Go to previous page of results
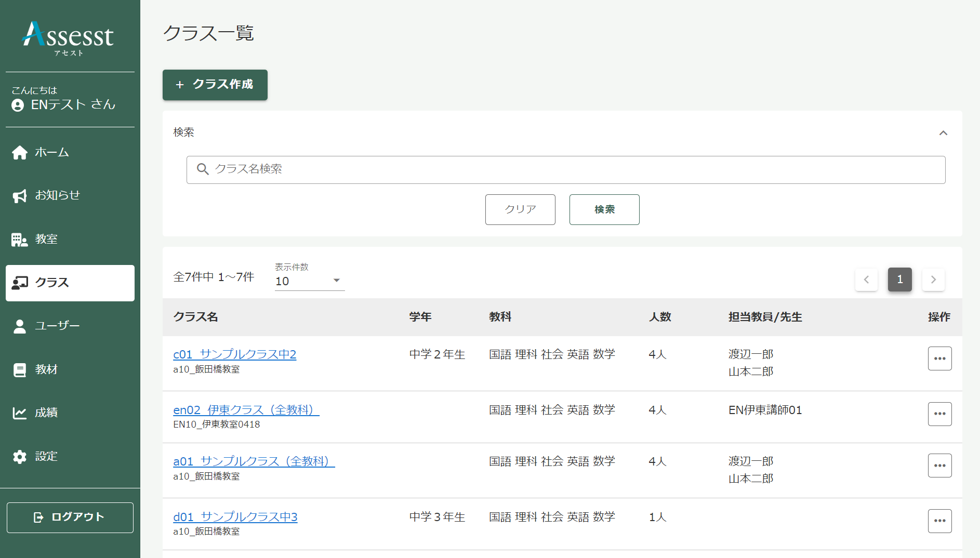980x558 pixels. [x=866, y=280]
